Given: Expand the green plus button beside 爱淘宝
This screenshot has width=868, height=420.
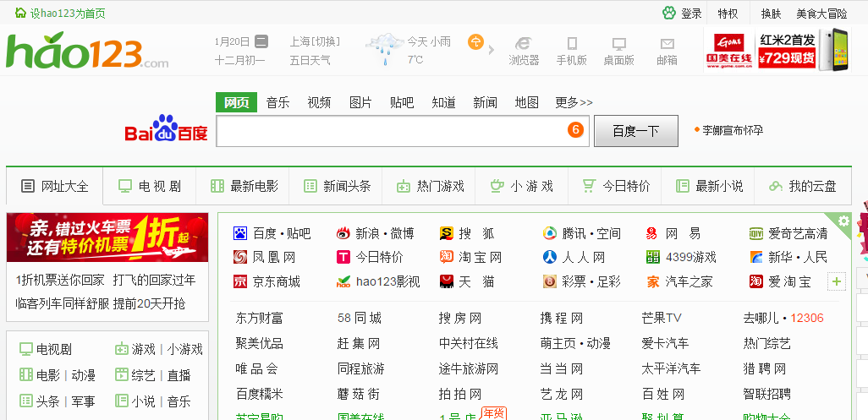Looking at the screenshot, I should click(x=838, y=281).
